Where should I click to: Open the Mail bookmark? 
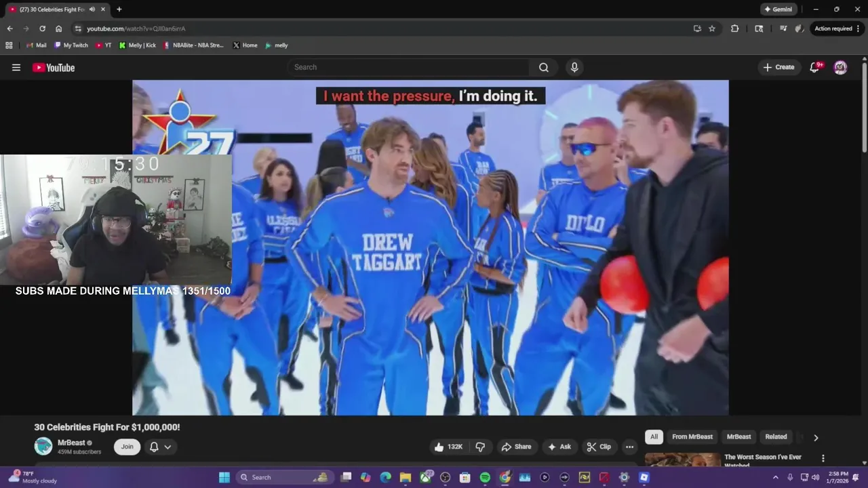click(x=36, y=45)
